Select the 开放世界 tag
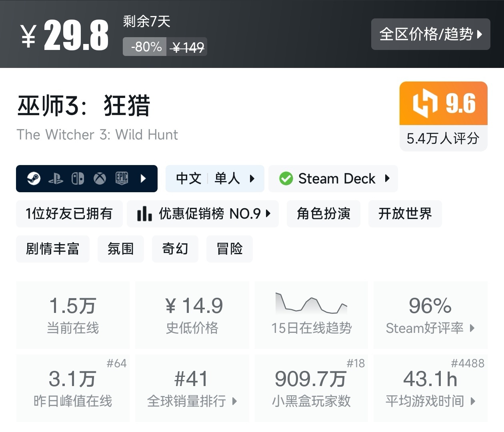This screenshot has height=432, width=504. [x=405, y=214]
